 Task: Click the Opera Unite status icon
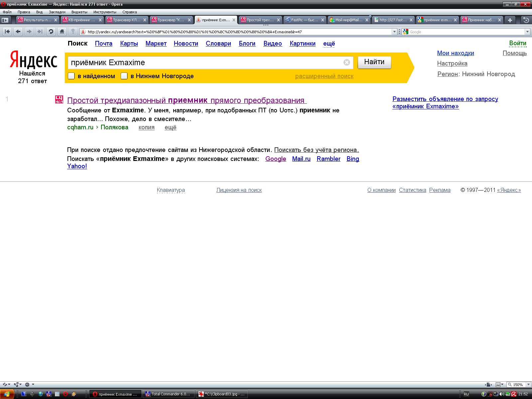click(x=16, y=384)
